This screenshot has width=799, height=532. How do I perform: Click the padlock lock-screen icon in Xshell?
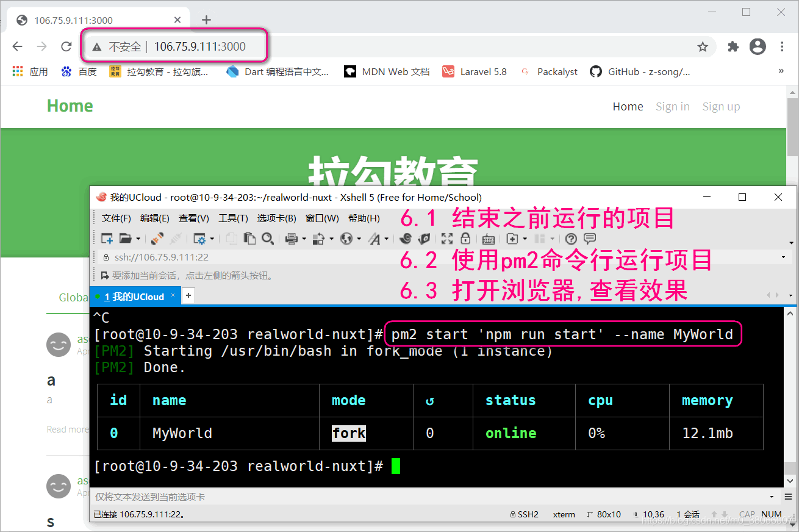(x=465, y=239)
